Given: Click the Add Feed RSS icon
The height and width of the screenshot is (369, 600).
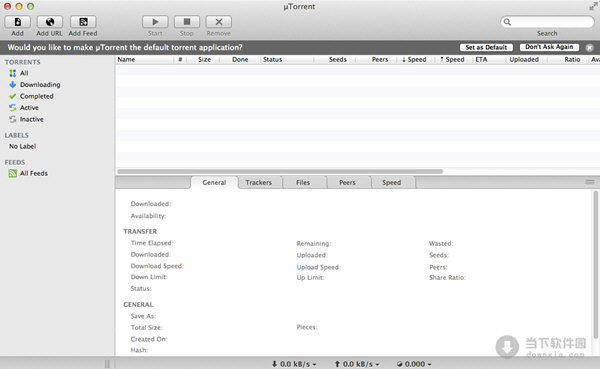Looking at the screenshot, I should pyautogui.click(x=83, y=22).
